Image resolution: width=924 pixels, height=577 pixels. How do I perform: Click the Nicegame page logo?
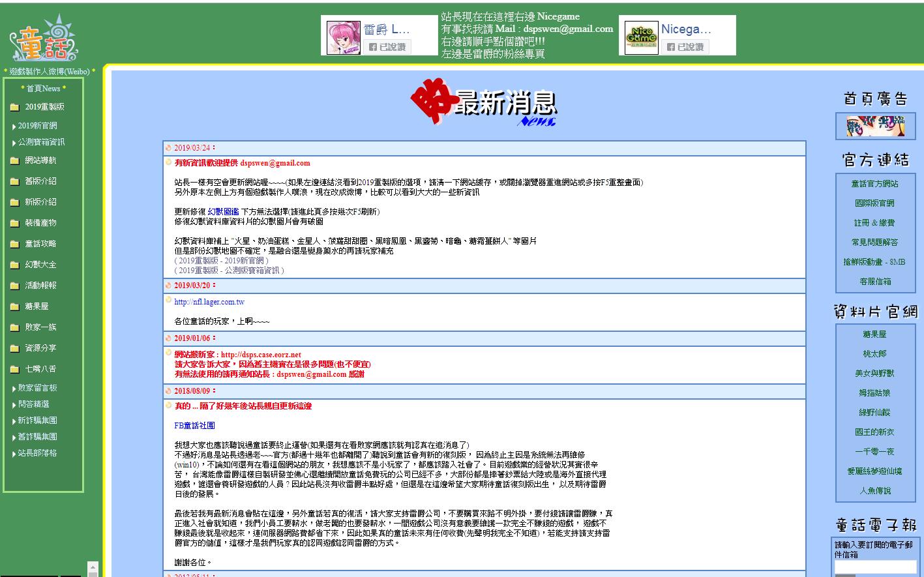[x=641, y=38]
